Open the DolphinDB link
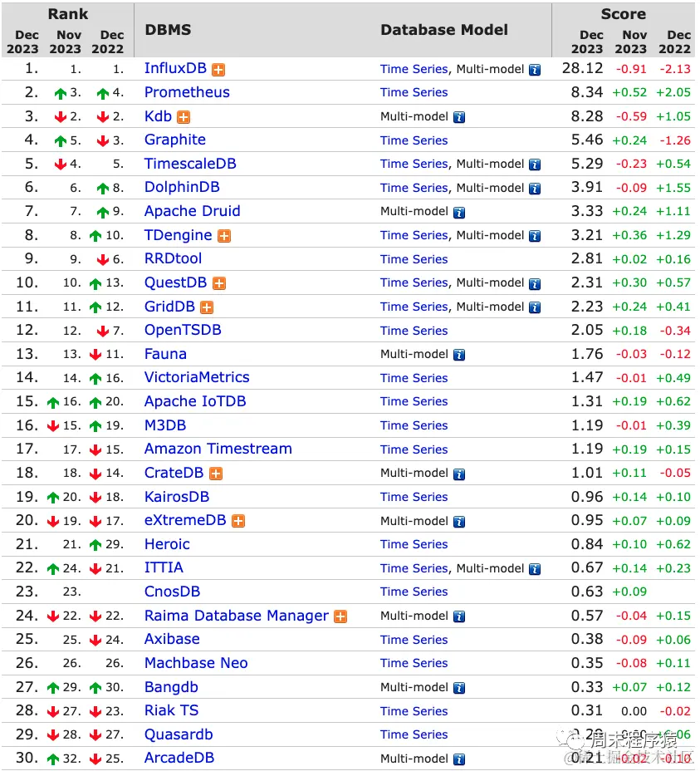 [182, 187]
